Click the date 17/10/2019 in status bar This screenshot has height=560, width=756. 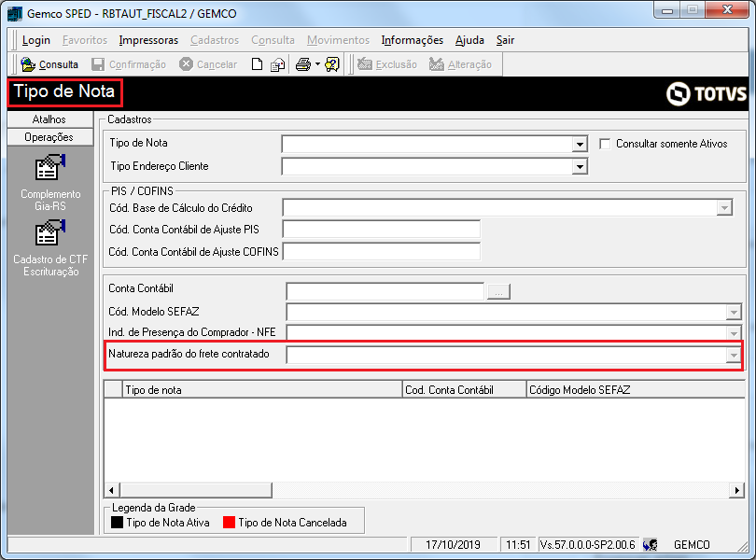(454, 544)
